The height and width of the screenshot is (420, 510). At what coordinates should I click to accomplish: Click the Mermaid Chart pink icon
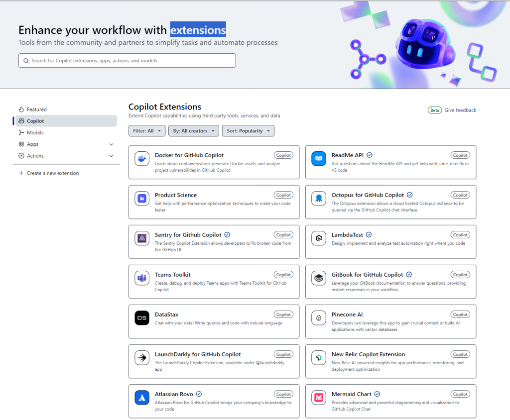(x=319, y=398)
